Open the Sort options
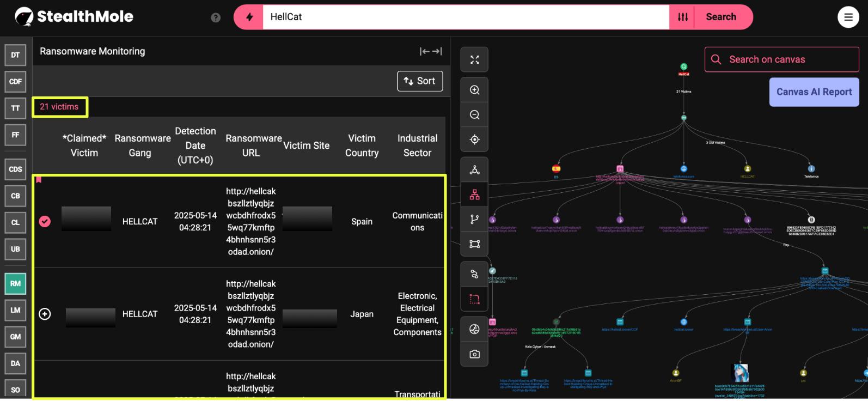 pos(419,81)
